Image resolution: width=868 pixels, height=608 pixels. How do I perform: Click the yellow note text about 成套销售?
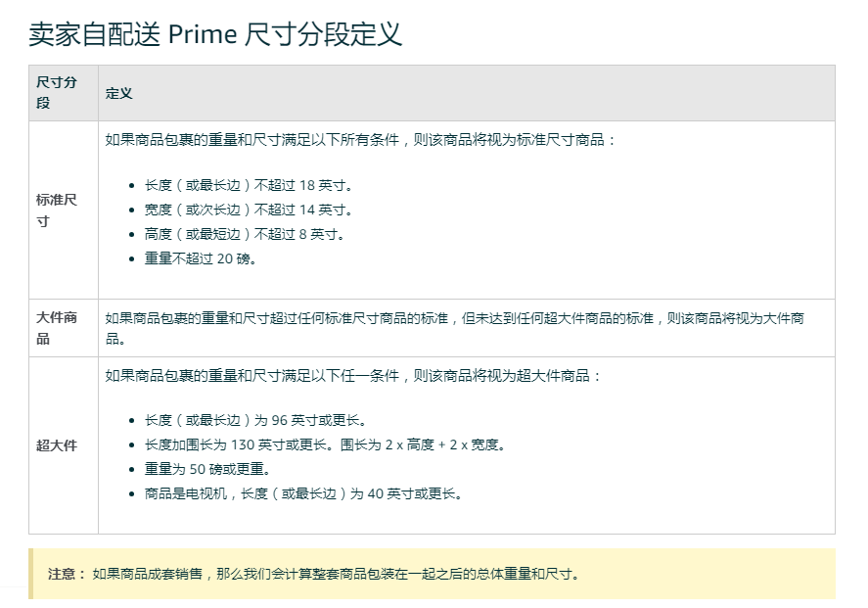pos(336,574)
